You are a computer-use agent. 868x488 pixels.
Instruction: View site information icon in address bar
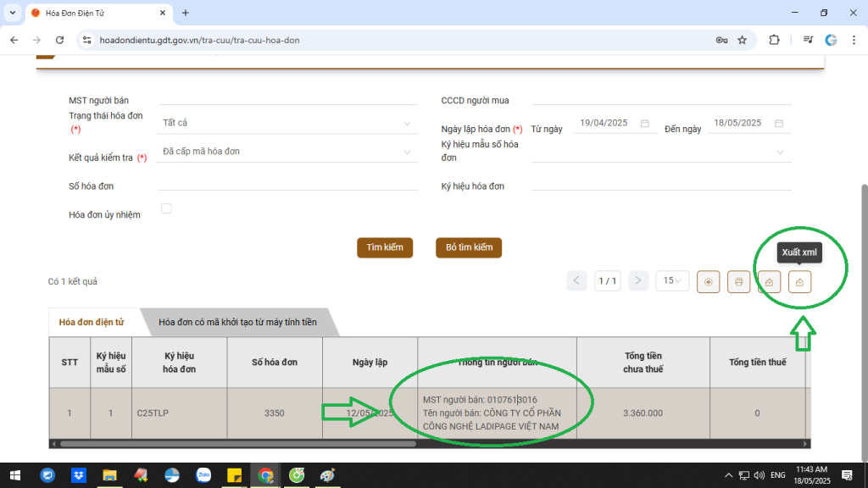(87, 40)
